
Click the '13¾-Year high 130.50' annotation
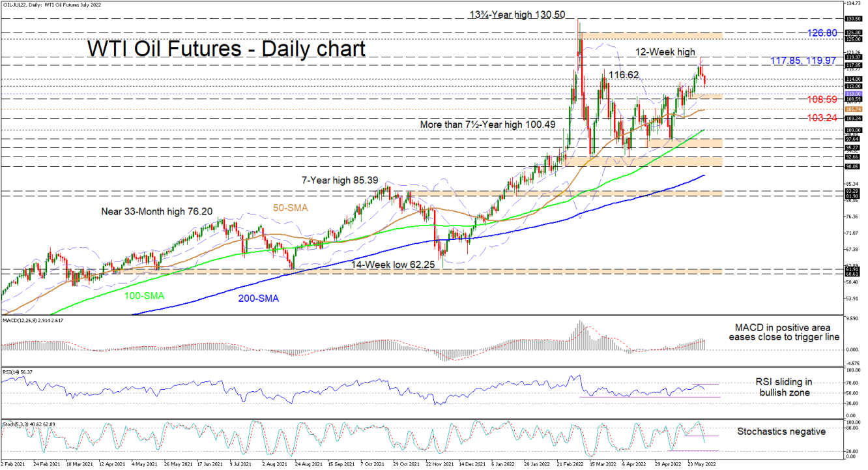518,14
